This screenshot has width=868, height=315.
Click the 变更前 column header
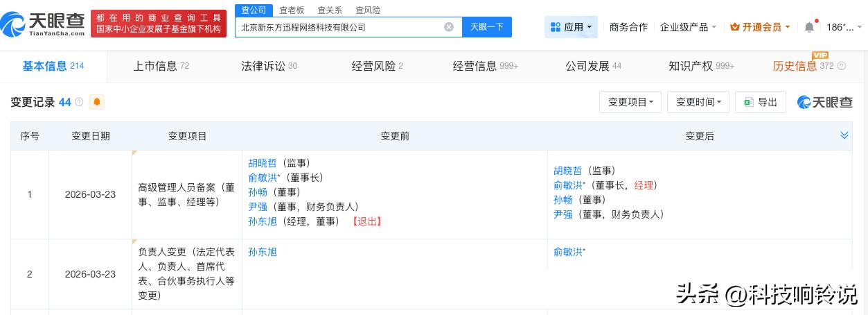point(395,136)
